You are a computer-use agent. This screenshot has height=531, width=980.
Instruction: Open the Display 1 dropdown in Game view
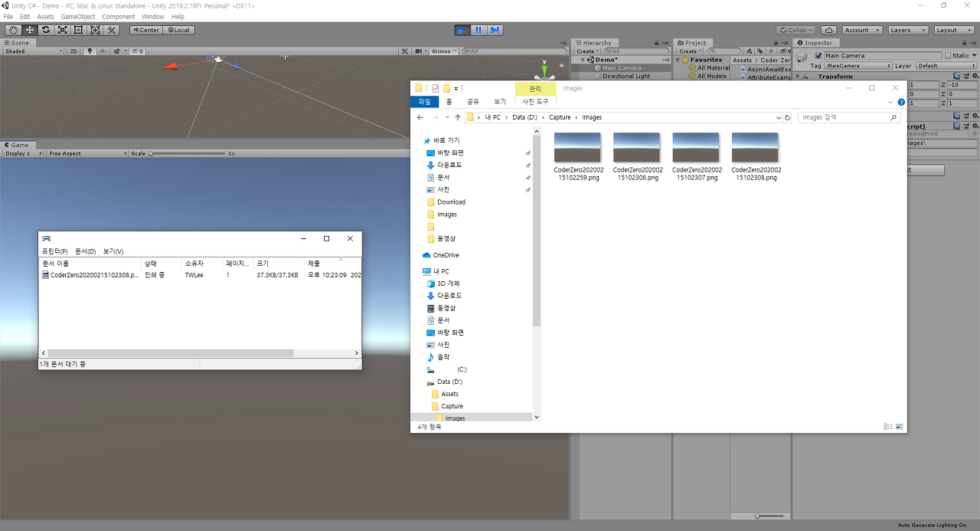coord(23,153)
